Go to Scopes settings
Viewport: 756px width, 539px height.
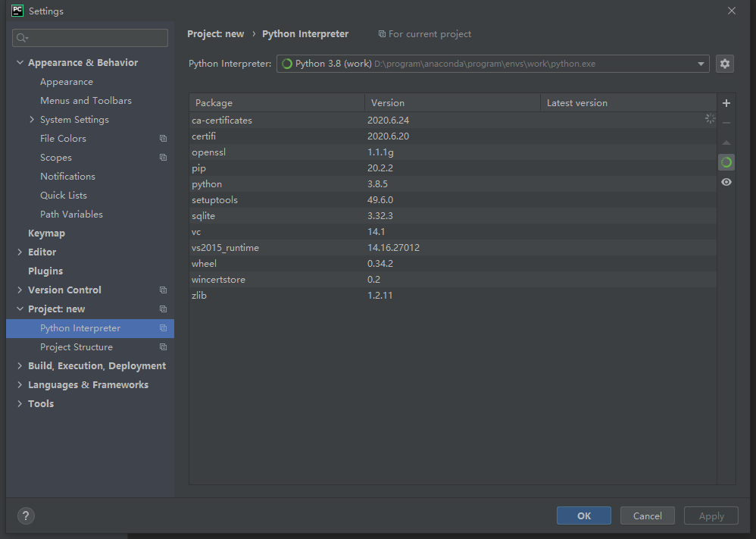[56, 158]
